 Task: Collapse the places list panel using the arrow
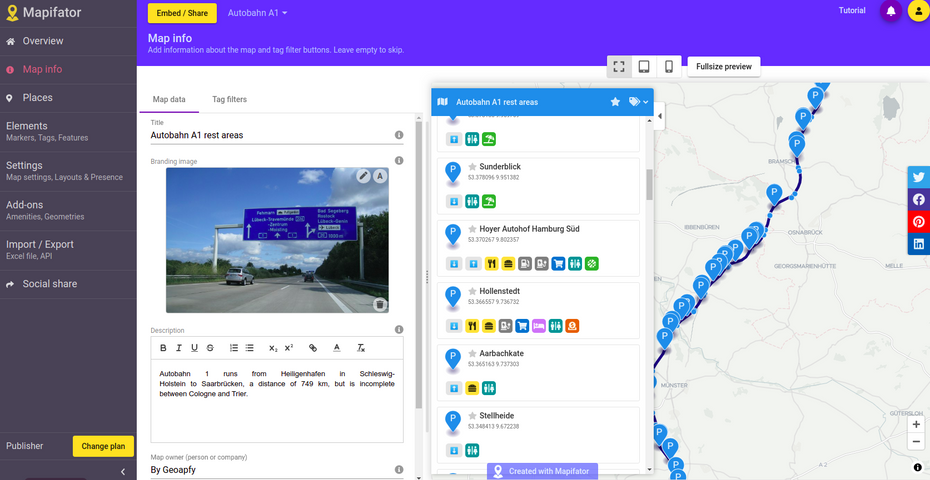[x=660, y=117]
